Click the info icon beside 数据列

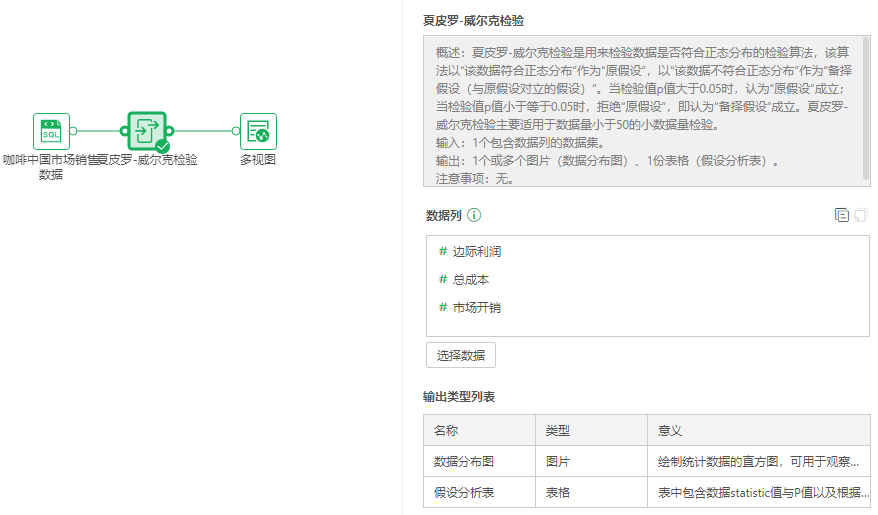(474, 215)
